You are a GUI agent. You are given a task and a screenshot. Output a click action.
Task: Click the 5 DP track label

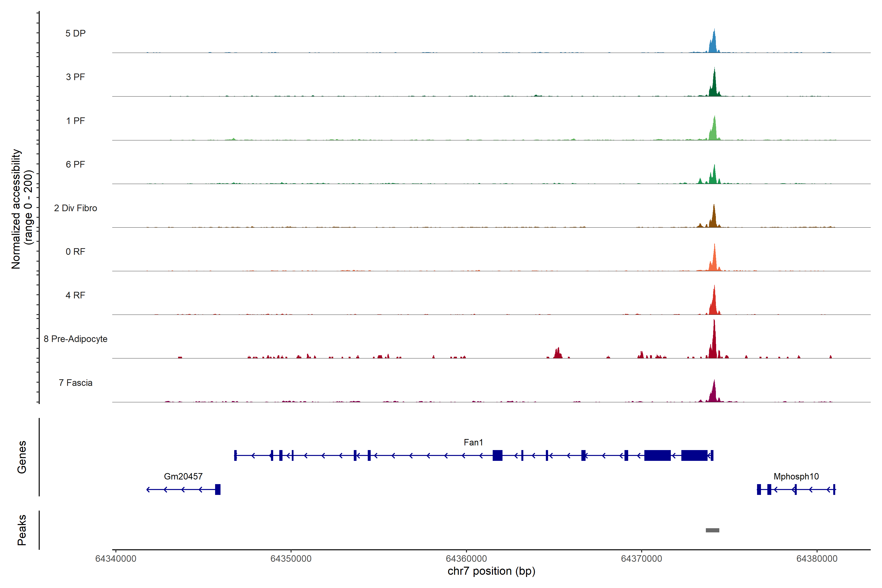pyautogui.click(x=75, y=33)
